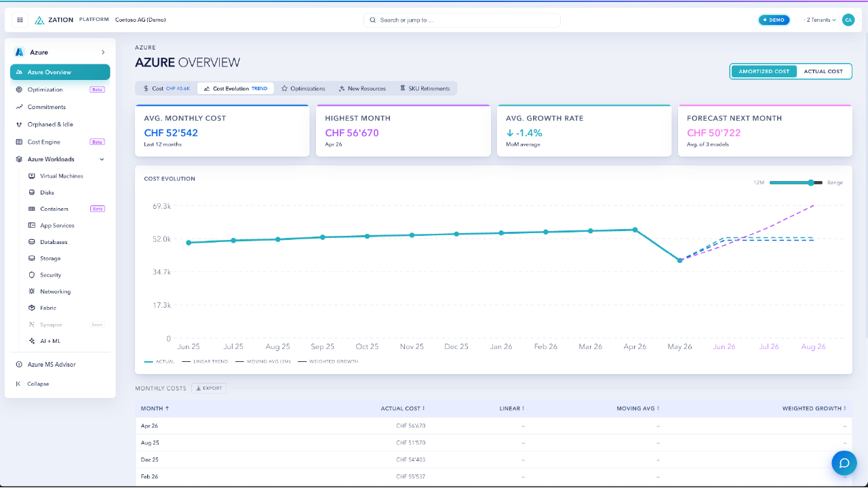Click the Azure Workloads layers icon
This screenshot has height=488, width=868.
point(20,159)
